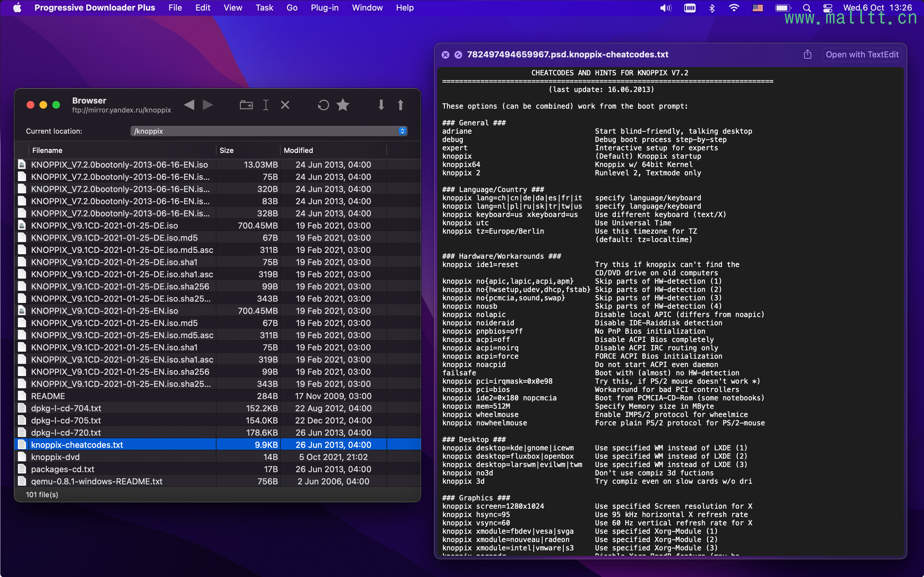
Task: Click the ftp://mirror.yandex.ru/knoppix address text
Action: point(122,110)
